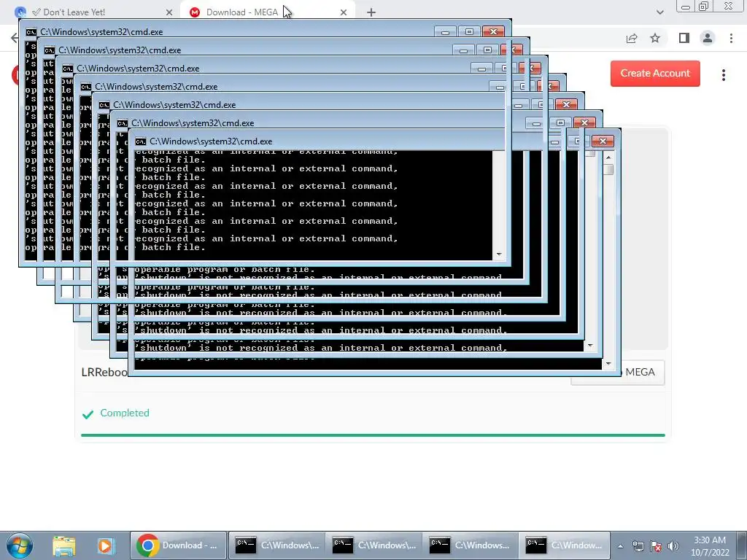Minimize the cmd.exe window overlapping Chrome's tab strip
The height and width of the screenshot is (560, 747).
[445, 32]
